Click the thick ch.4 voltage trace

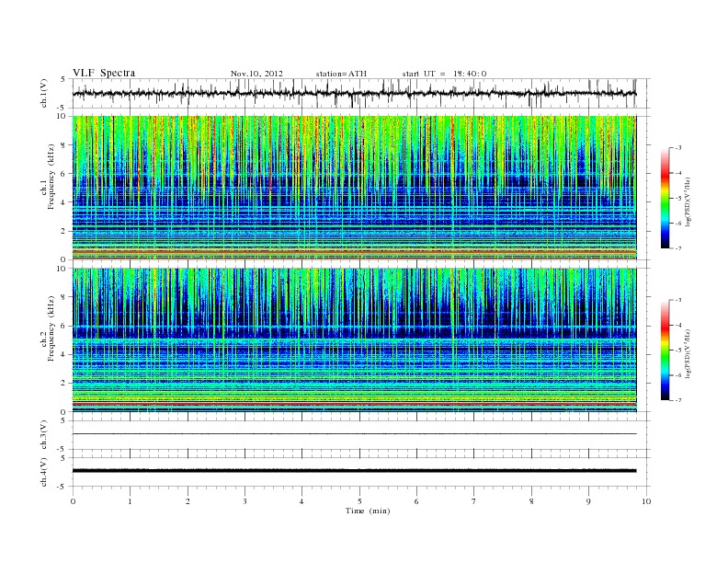click(x=354, y=471)
